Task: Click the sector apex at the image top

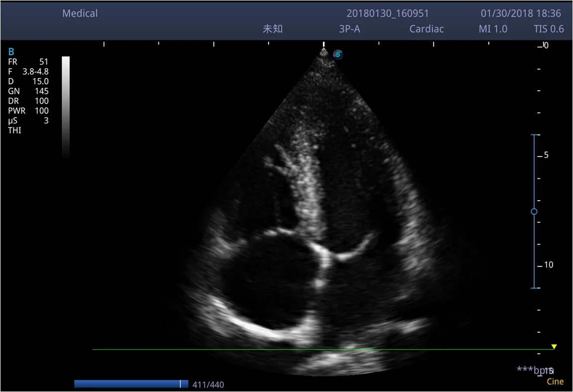Action: tap(324, 51)
